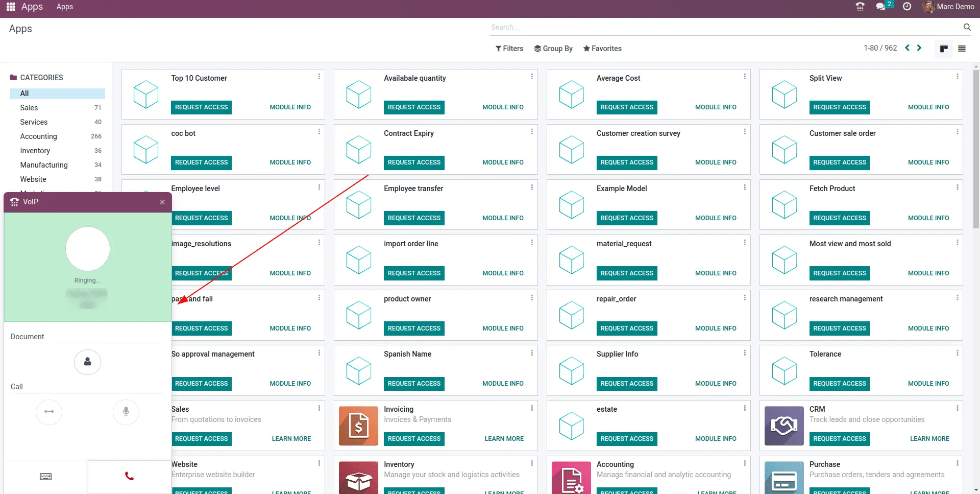Open Module Info for repair_order
Screen dimensions: 980x494
tap(716, 328)
